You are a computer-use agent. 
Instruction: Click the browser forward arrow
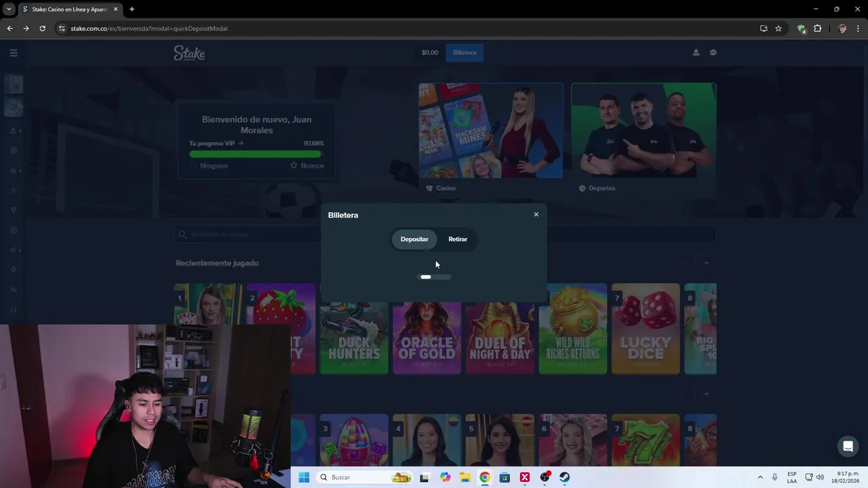coord(26,28)
